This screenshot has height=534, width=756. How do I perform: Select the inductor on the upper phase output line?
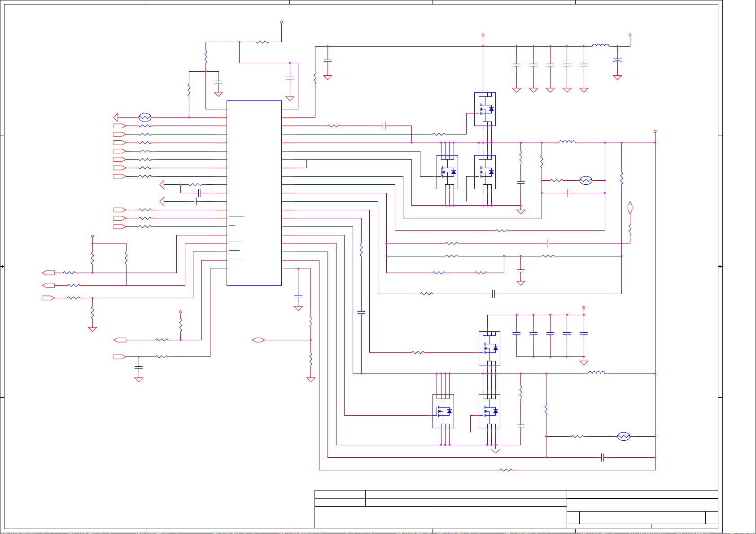tap(567, 142)
